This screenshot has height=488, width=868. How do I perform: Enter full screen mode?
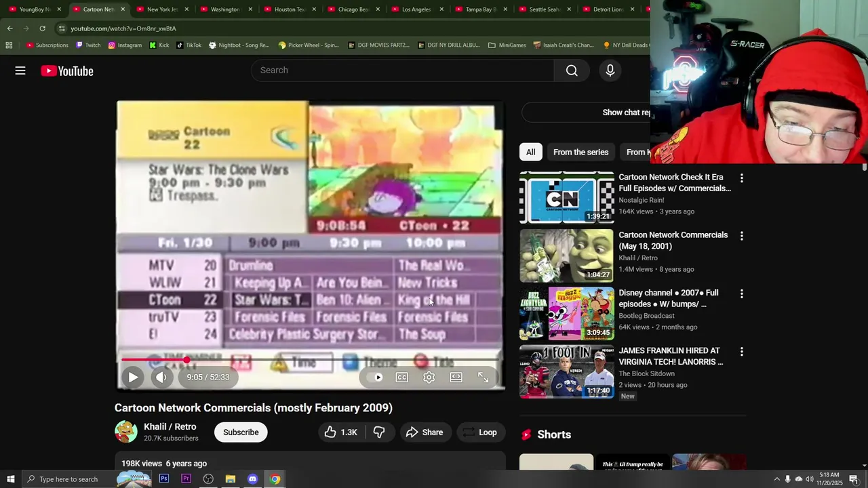click(483, 378)
